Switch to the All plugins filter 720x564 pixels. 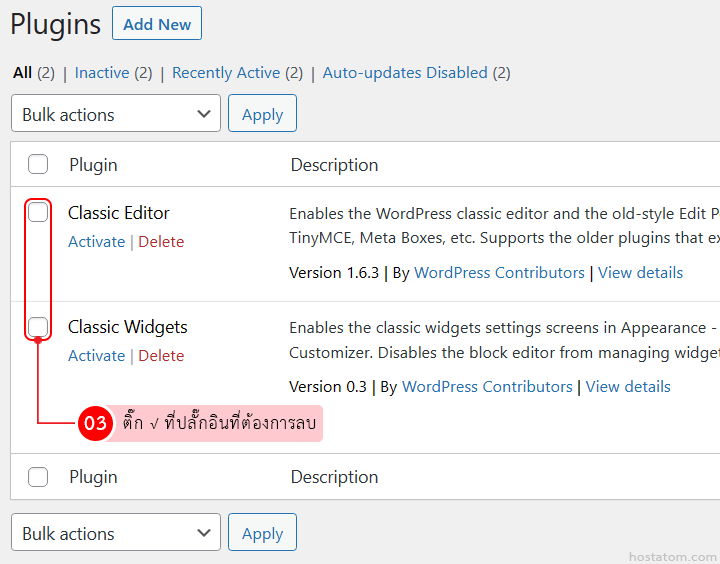(x=22, y=73)
